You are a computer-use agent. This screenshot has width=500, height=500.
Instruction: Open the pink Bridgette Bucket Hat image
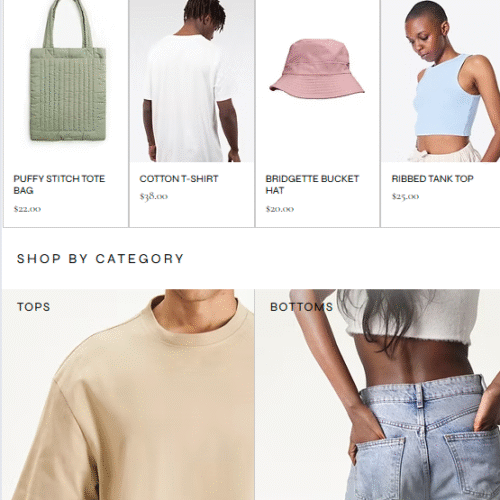point(317,81)
